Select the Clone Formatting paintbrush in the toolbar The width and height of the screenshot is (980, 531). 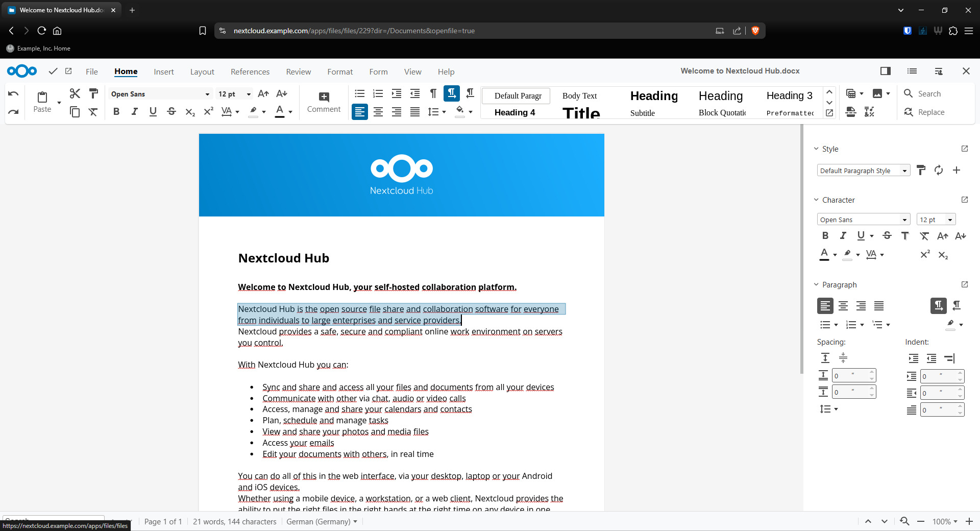pyautogui.click(x=93, y=93)
